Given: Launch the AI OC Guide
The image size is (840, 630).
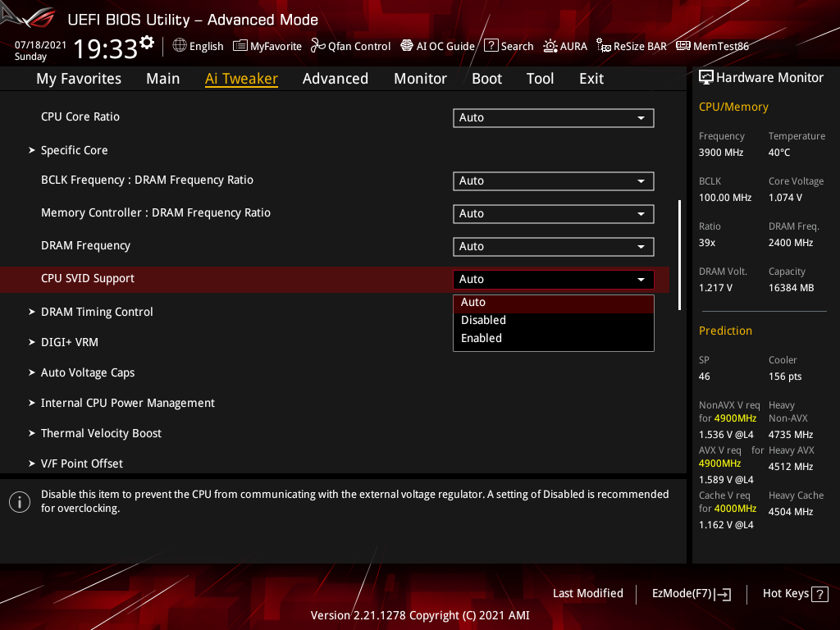Looking at the screenshot, I should [x=437, y=46].
